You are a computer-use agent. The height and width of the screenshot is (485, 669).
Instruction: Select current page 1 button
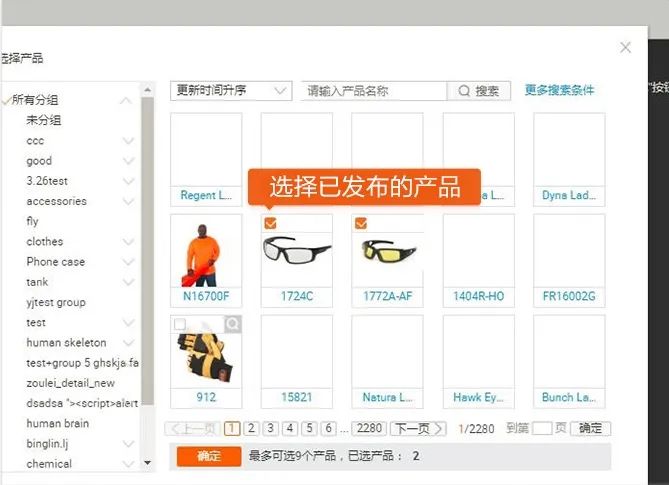coord(232,428)
